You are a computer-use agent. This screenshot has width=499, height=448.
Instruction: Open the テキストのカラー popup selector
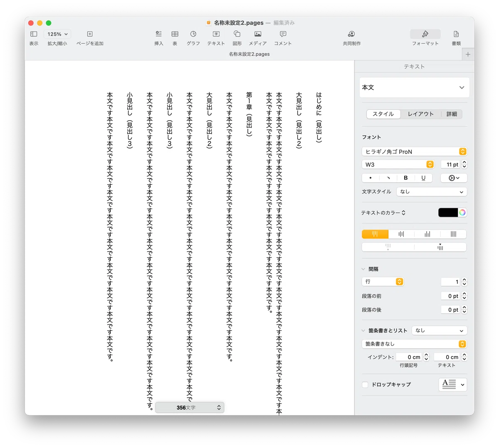[x=383, y=213]
